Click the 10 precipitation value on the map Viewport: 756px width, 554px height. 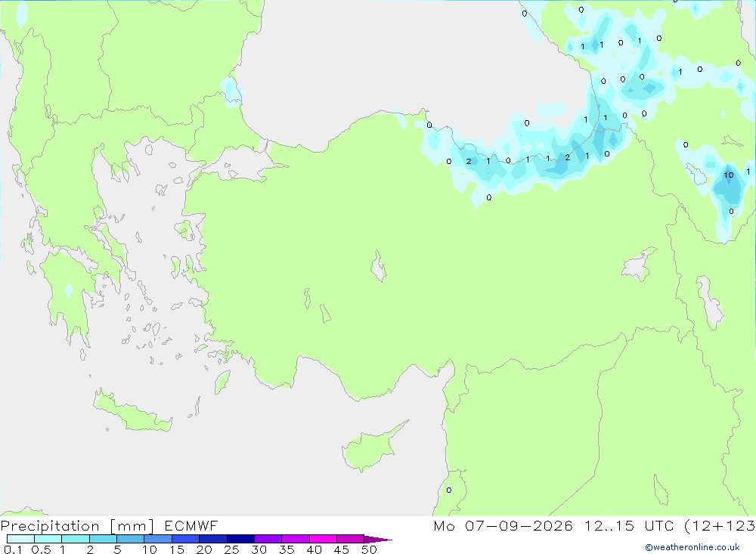729,175
